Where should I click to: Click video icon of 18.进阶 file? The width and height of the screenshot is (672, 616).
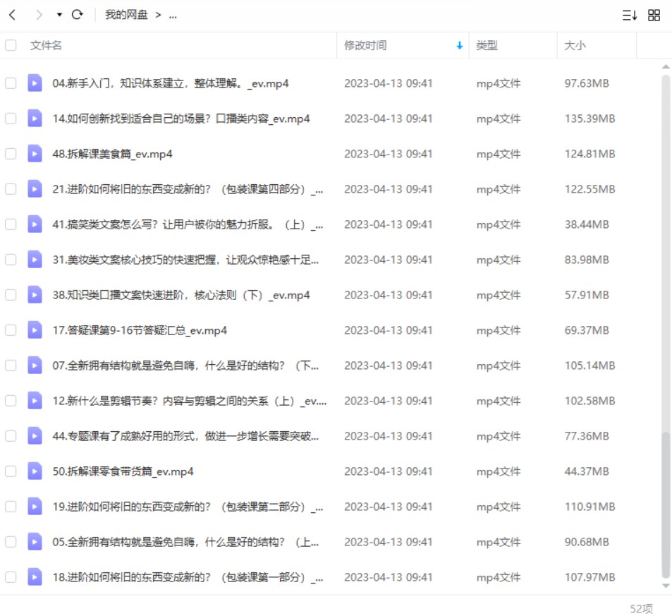(x=35, y=577)
